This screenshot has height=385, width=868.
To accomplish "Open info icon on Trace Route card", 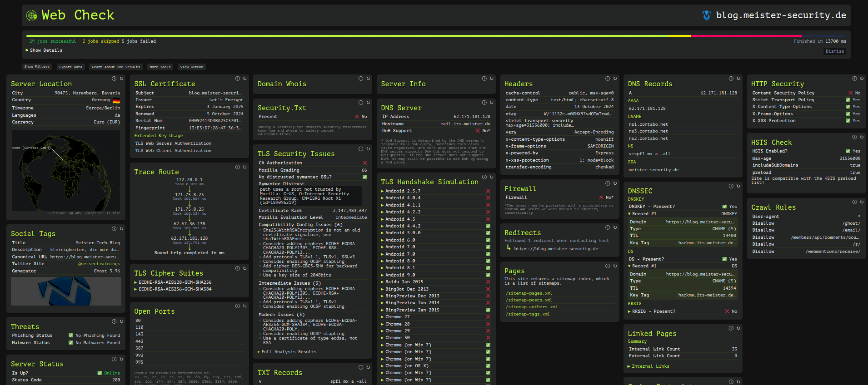I will coord(237,167).
